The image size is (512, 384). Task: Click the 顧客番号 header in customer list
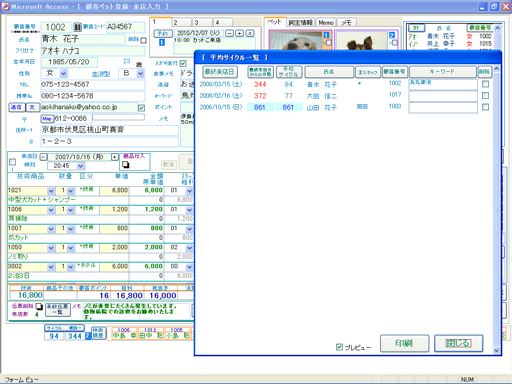pos(480,28)
